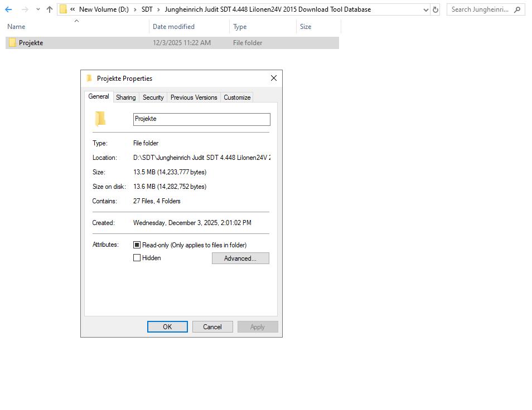
Task: Click the File folder type cell
Action: click(x=248, y=43)
